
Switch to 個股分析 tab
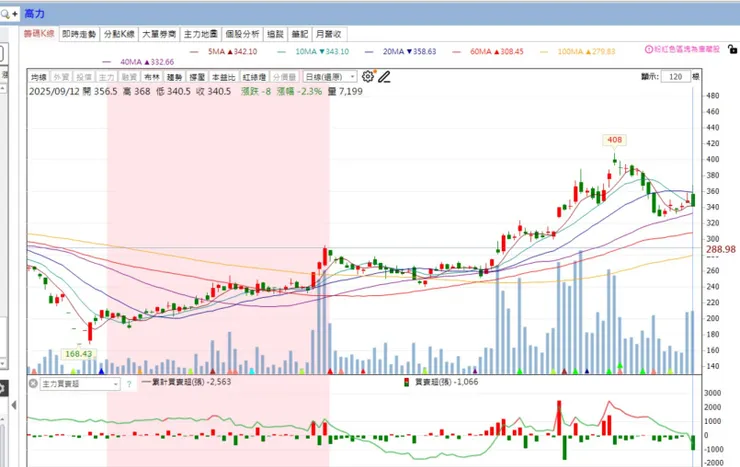pos(242,34)
